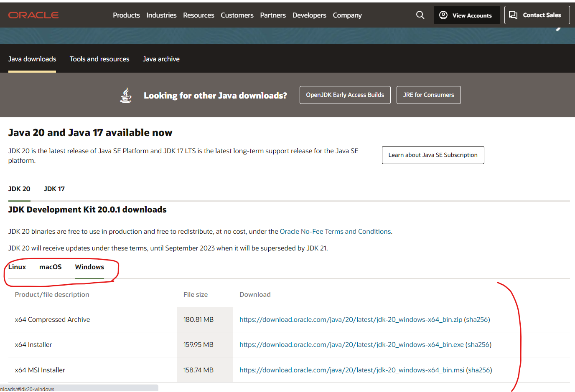Screen dimensions: 575x392
Task: Open the Company menu
Action: pyautogui.click(x=347, y=15)
